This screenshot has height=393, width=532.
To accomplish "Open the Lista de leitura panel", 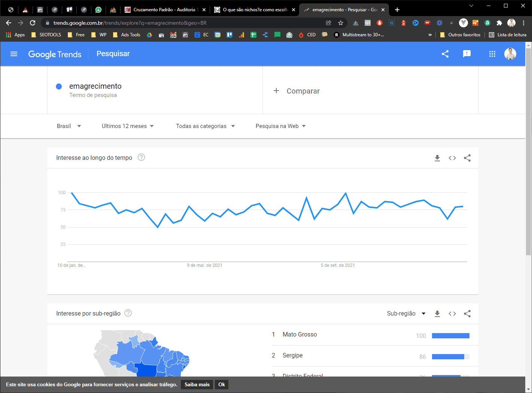I will tap(507, 35).
